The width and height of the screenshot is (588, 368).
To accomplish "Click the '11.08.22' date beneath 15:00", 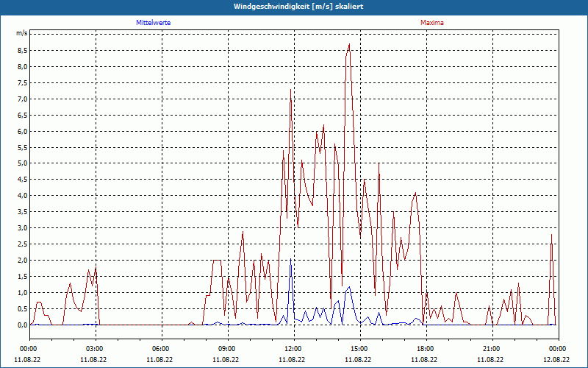I will click(358, 360).
